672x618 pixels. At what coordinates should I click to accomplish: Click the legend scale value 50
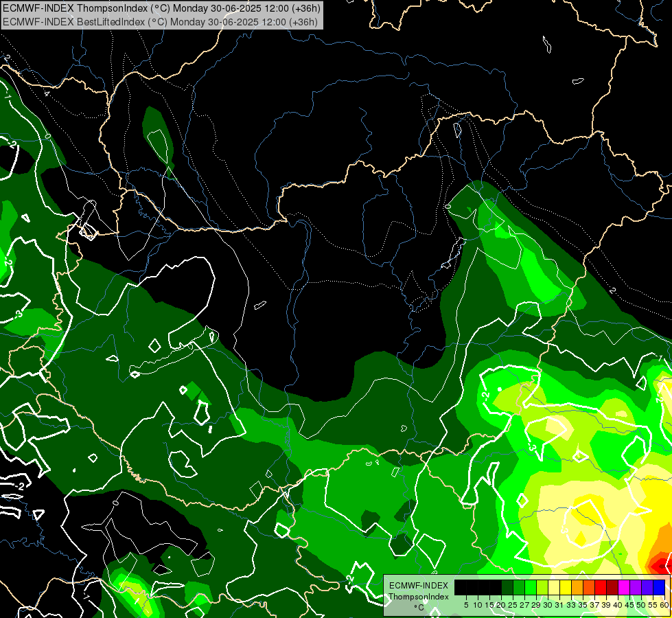pyautogui.click(x=642, y=605)
